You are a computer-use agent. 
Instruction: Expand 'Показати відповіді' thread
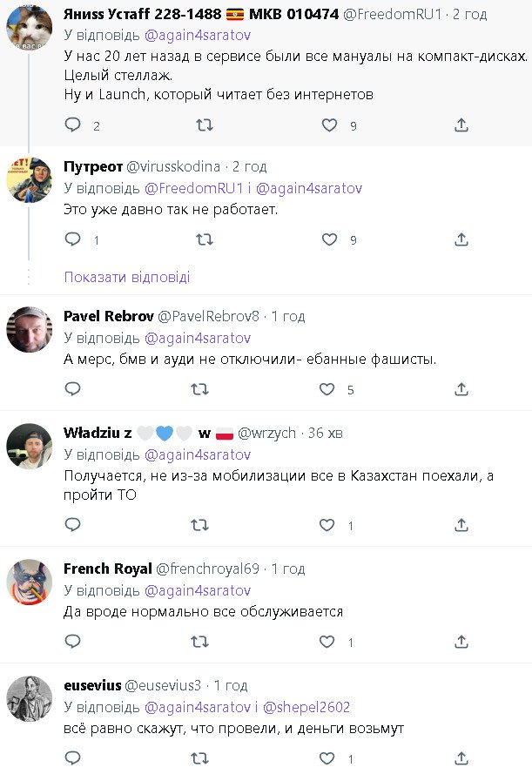[x=127, y=277]
